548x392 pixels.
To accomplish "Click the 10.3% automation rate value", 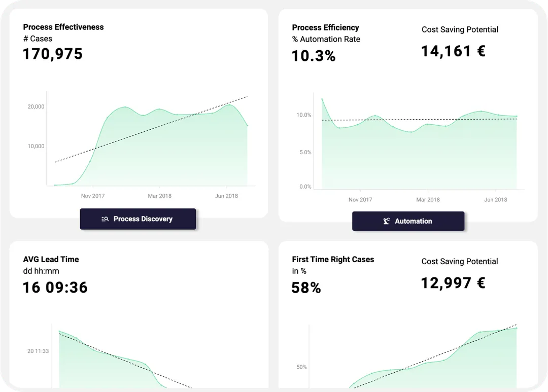I will coord(313,56).
